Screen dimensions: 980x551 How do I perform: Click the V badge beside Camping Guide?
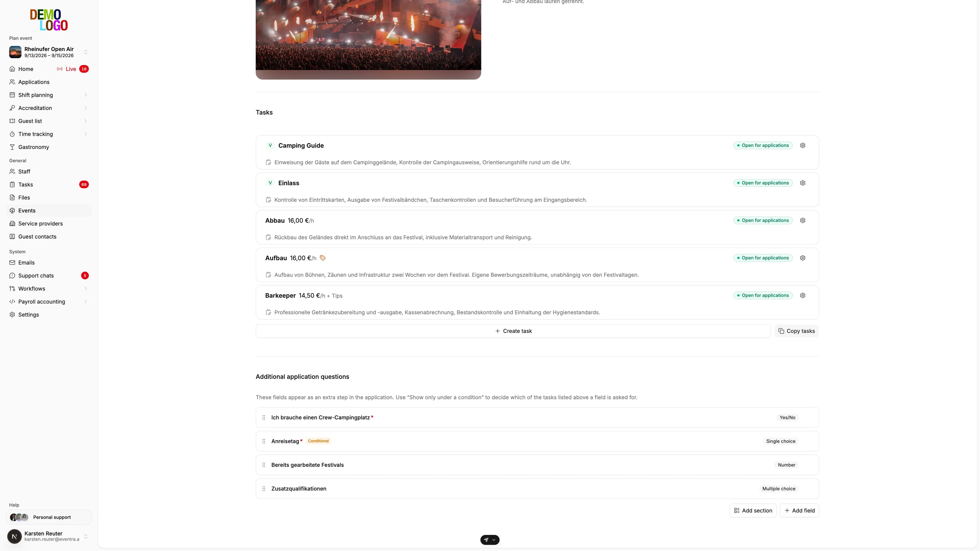[x=270, y=145]
